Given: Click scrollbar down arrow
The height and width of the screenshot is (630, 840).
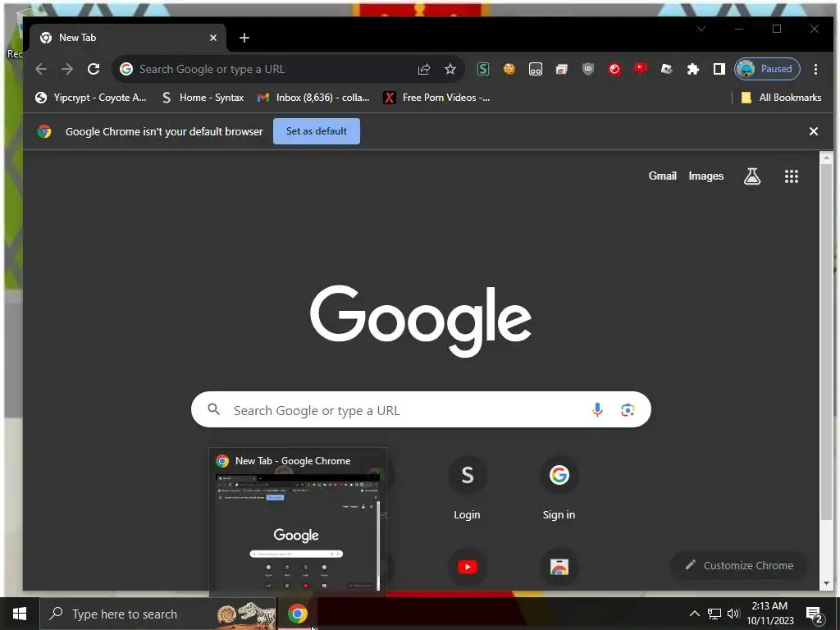Looking at the screenshot, I should [x=825, y=583].
